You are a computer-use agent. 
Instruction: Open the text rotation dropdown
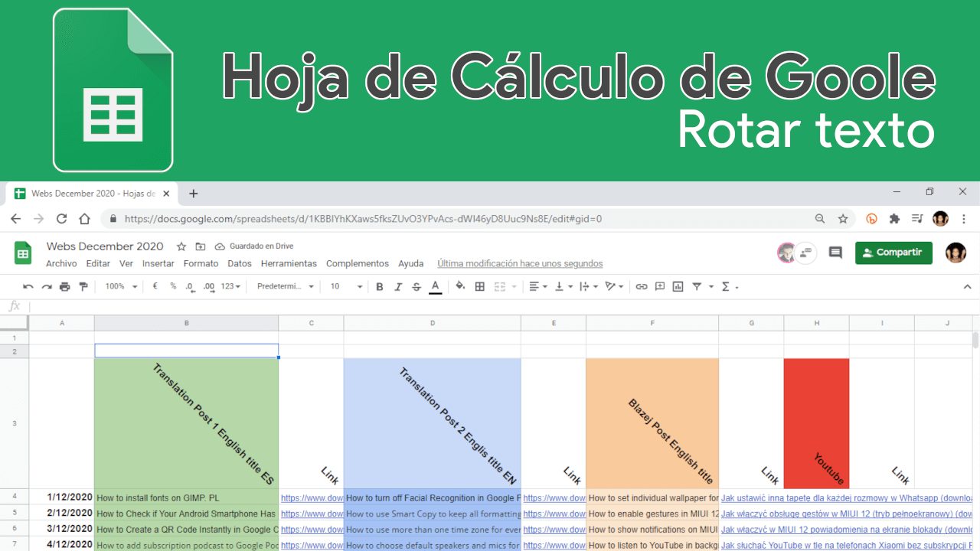tap(614, 286)
